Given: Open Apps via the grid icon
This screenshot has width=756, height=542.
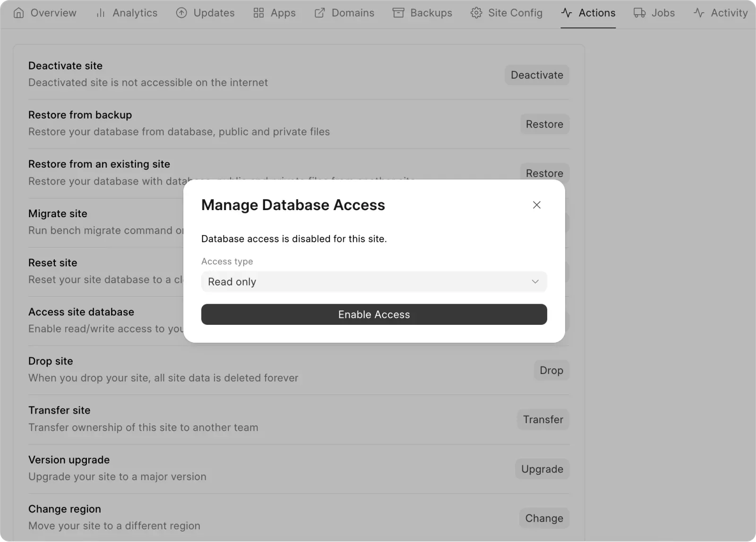Looking at the screenshot, I should [258, 13].
